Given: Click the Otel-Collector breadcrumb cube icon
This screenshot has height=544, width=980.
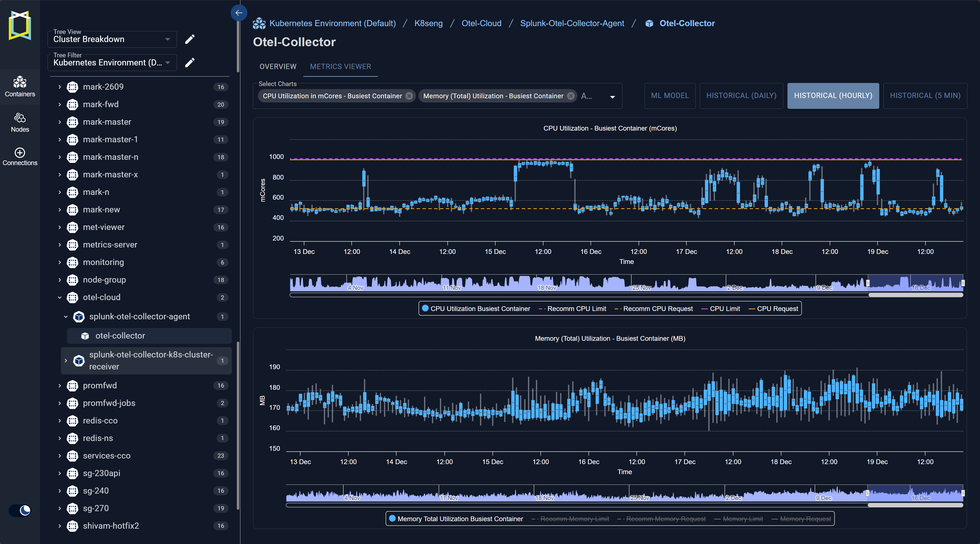Looking at the screenshot, I should [x=649, y=24].
